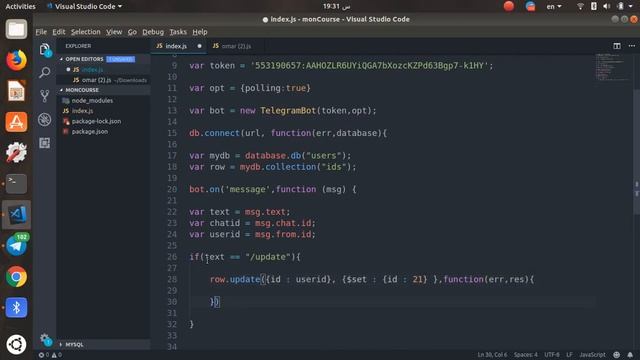640x360 pixels.
Task: Click the editor vertical scrollbar
Action: pyautogui.click(x=636, y=151)
